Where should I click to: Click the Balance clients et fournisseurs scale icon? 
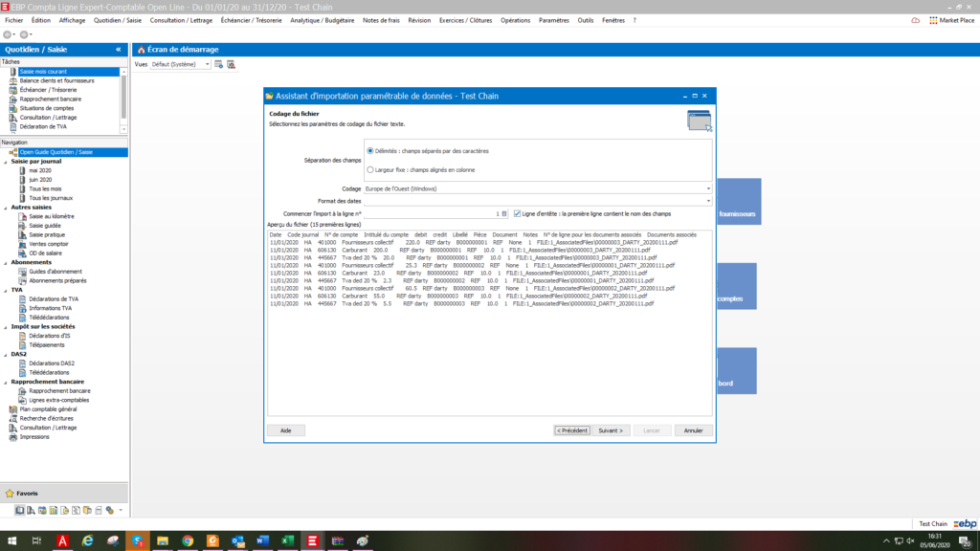[x=13, y=80]
